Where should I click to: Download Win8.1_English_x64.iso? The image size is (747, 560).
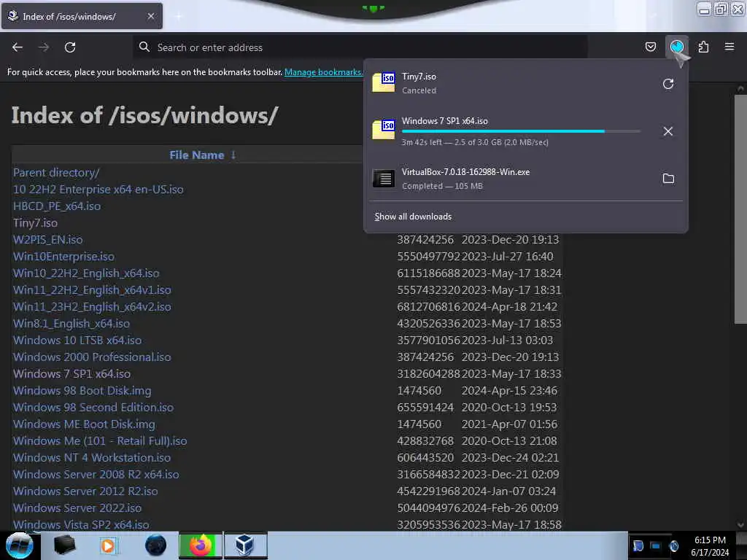click(71, 323)
